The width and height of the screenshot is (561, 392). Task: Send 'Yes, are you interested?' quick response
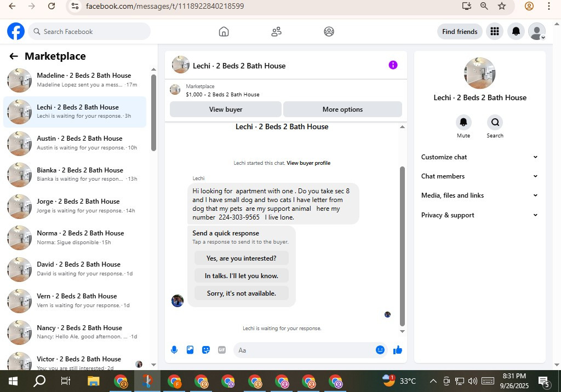pos(242,258)
